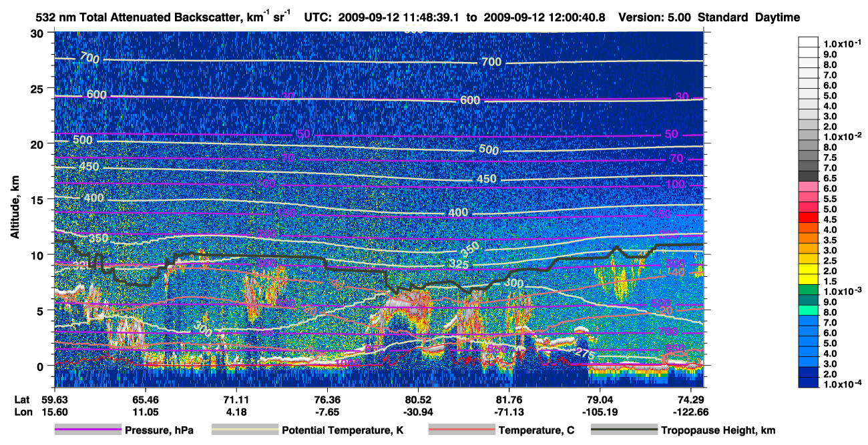Click the colorbar label 1.0x10-4

844,384
